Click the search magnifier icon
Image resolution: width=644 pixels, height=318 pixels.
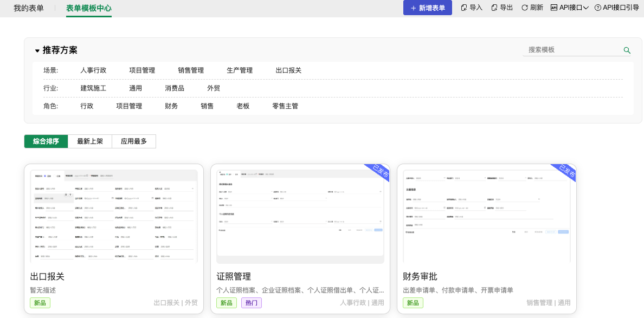click(x=627, y=50)
